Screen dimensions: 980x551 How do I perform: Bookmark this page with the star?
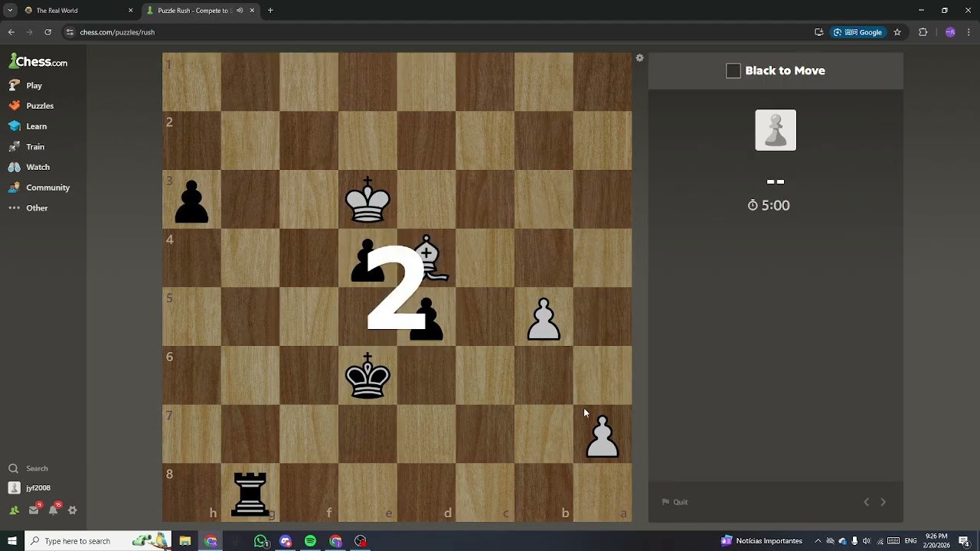click(897, 32)
